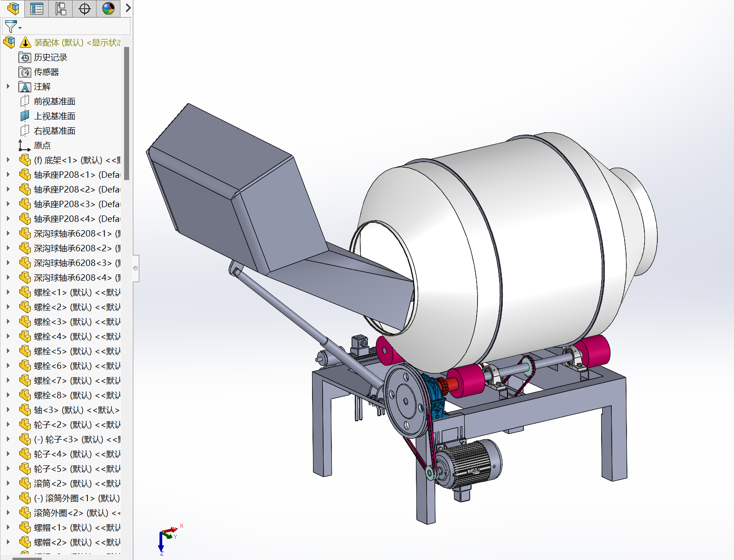734x560 pixels.
Task: Open the DisplayManager color sphere tab
Action: [108, 8]
